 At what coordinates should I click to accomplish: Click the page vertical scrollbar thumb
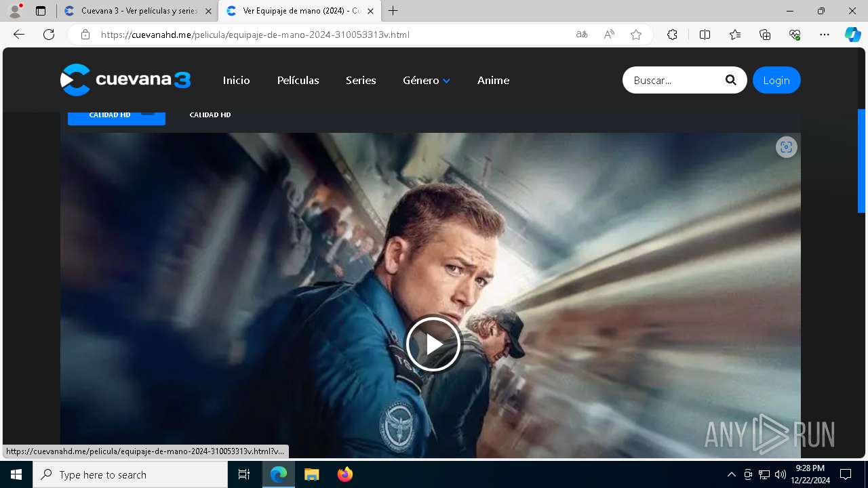point(862,161)
